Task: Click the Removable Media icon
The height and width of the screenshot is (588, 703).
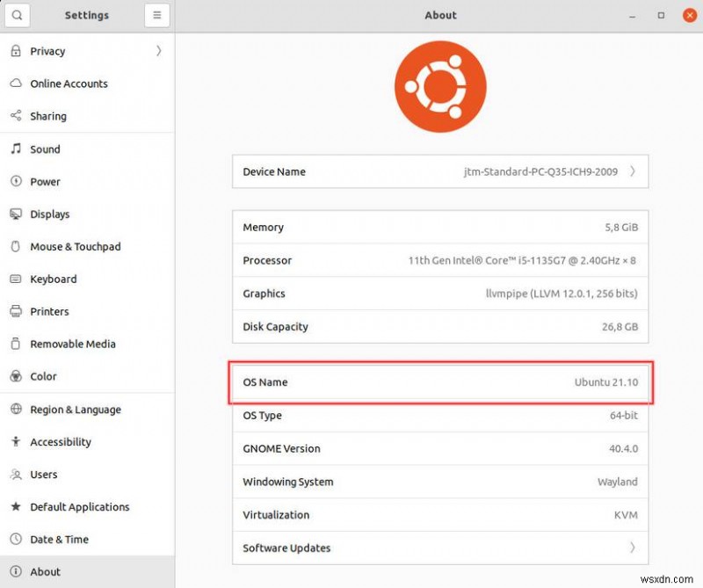Action: coord(16,344)
